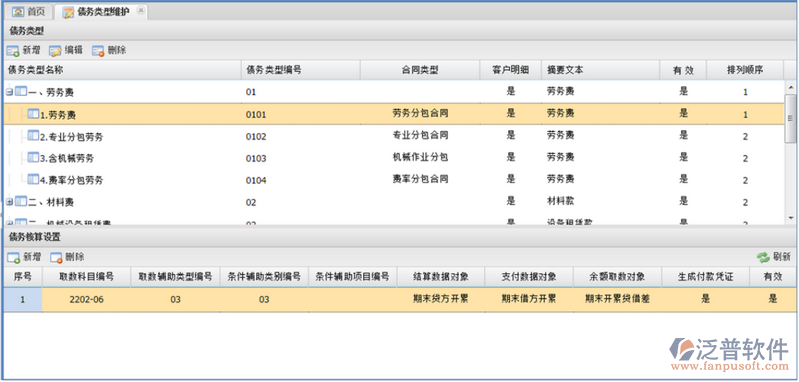Click the 2202-06 cell in 取数科目编号
Screen dimensions: 799x382
86,299
